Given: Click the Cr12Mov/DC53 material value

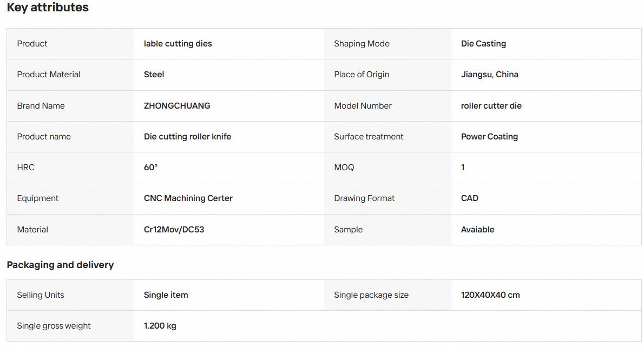Looking at the screenshot, I should 174,229.
